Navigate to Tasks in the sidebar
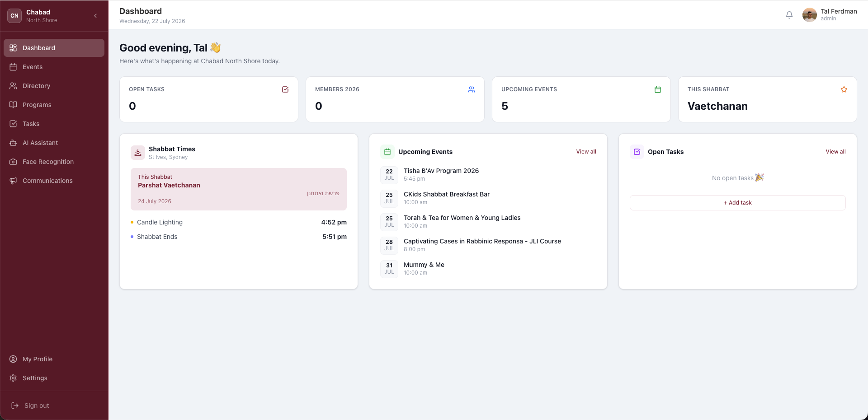 [x=54, y=124]
